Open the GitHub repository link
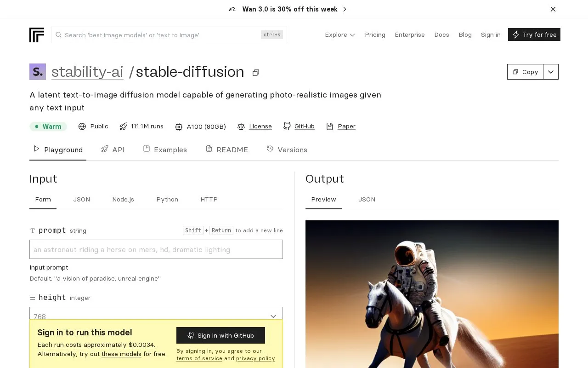Viewport: 588px width, 368px height. (x=305, y=126)
